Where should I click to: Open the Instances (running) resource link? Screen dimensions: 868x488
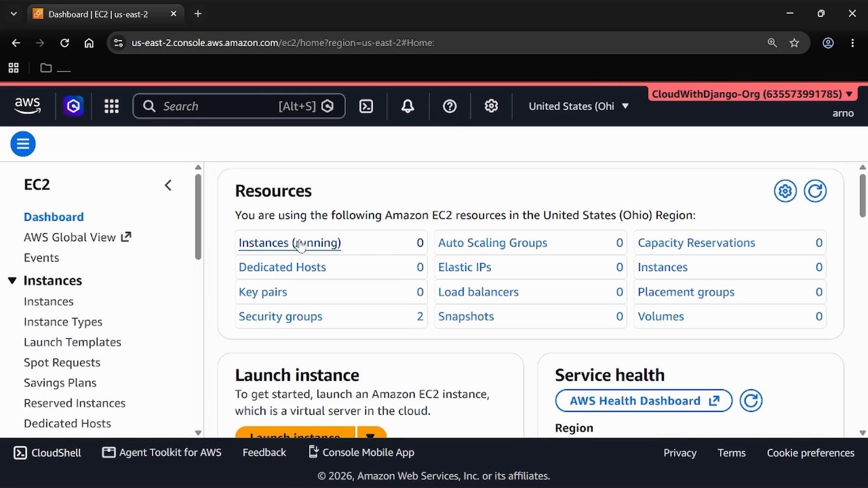tap(290, 243)
